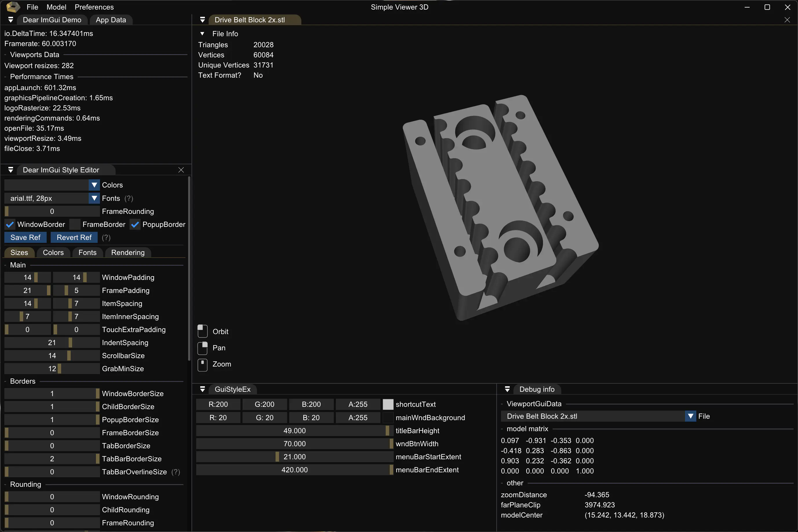Screen dimensions: 798x532
Task: Click the shortcutText color swatch
Action: pos(388,404)
